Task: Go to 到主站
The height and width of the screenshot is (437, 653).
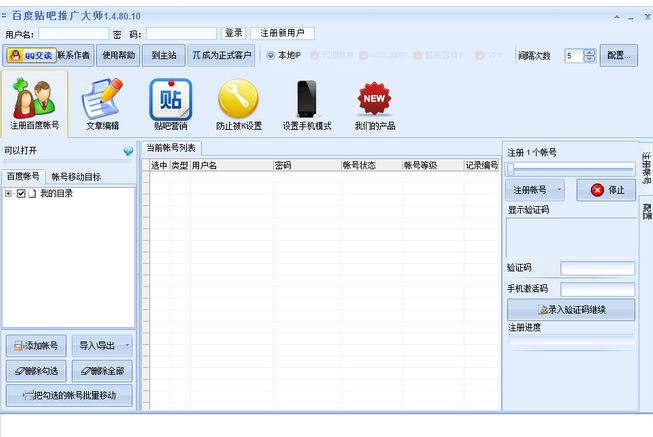Action: pyautogui.click(x=164, y=55)
